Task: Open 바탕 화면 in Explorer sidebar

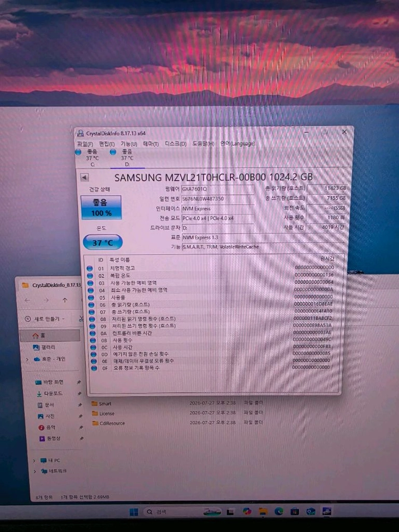Action: click(49, 383)
